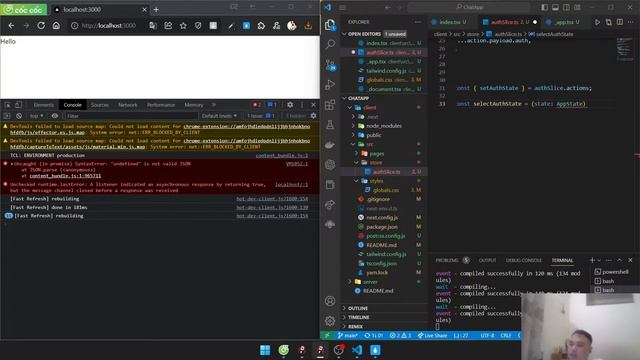The height and width of the screenshot is (360, 640).
Task: Open console settings gear beside hidden count
Action: pyautogui.click(x=313, y=116)
